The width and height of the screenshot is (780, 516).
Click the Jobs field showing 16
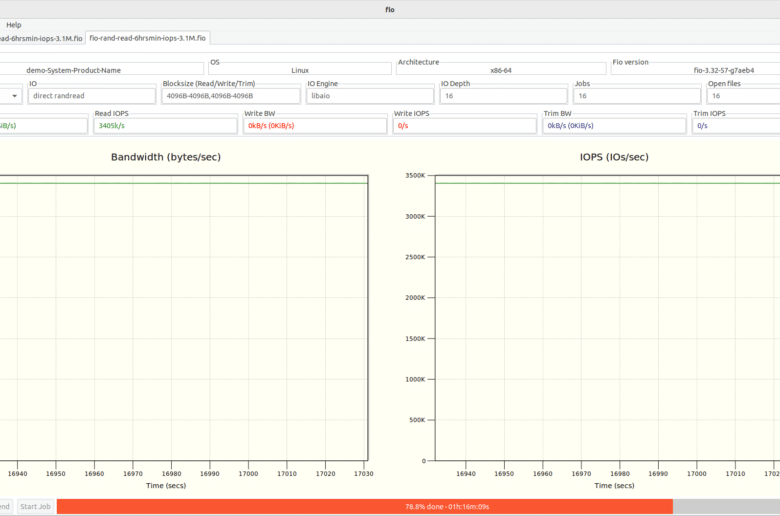tap(637, 96)
